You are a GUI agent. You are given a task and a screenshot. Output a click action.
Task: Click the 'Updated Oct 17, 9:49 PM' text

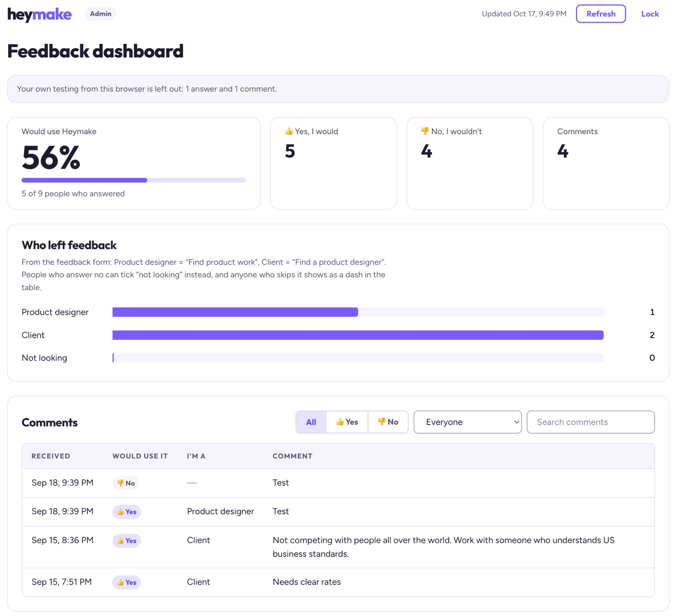coord(524,14)
